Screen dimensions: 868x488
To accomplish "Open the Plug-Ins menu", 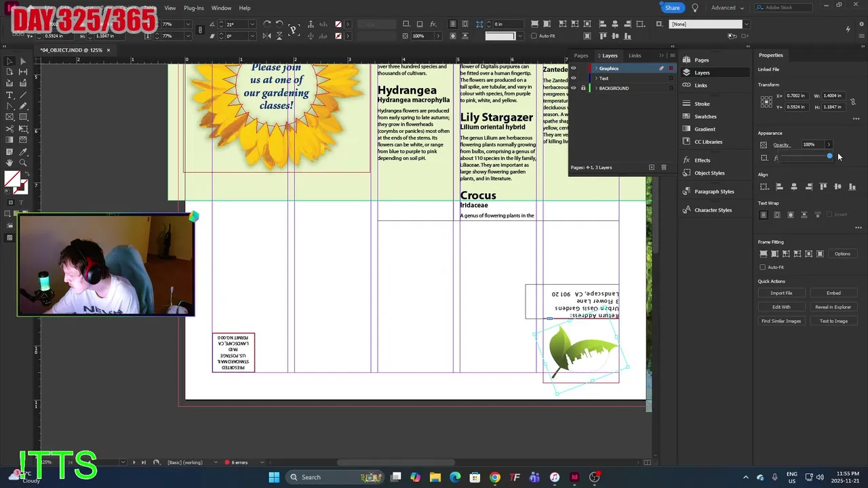I will pyautogui.click(x=193, y=8).
